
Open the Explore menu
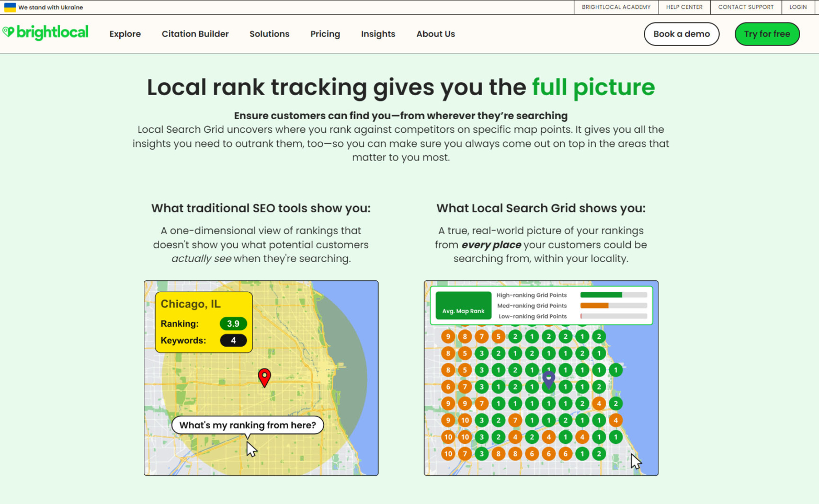125,33
